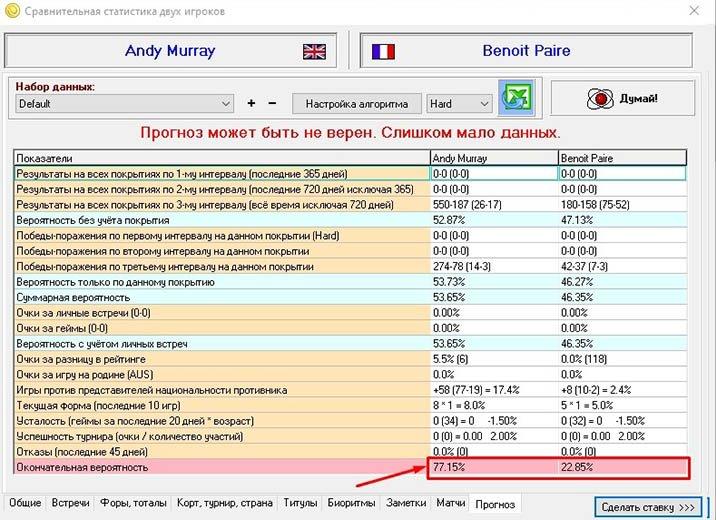
Task: Click the minus icon to remove dataset
Action: 274,103
